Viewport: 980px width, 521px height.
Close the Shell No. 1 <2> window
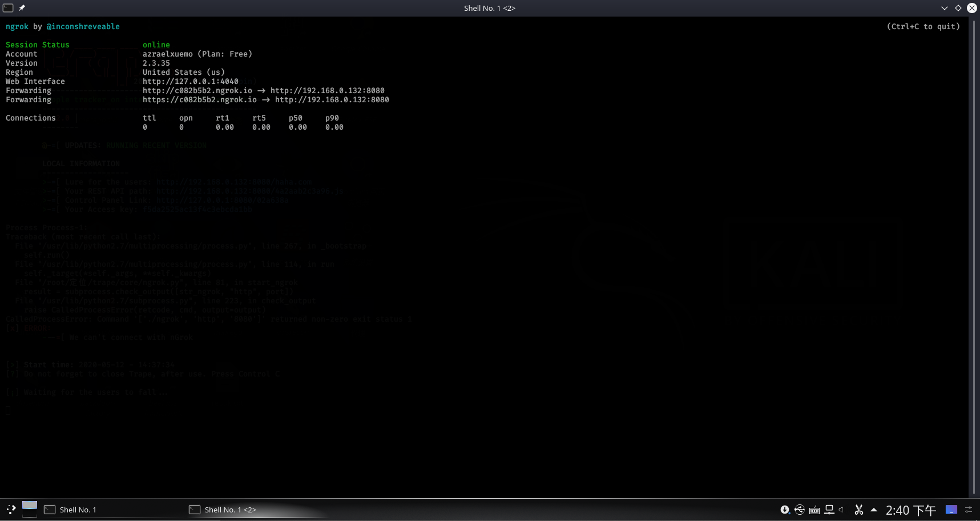[x=972, y=8]
